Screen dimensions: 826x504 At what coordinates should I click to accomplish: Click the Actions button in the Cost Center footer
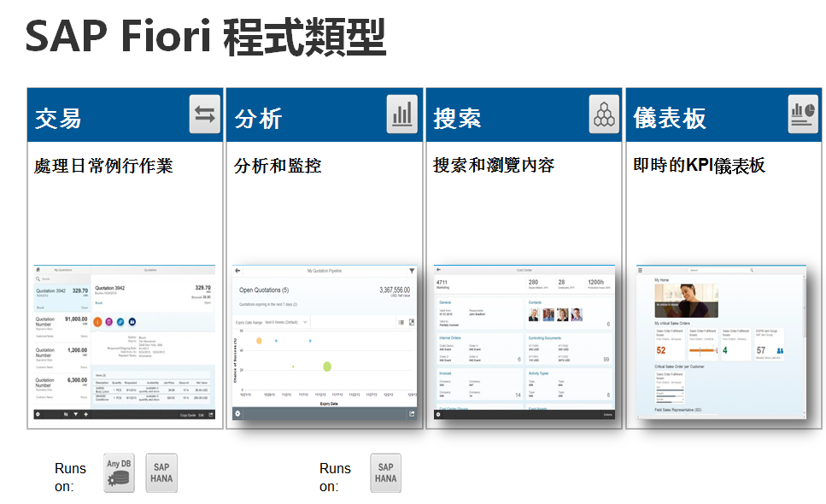click(607, 415)
